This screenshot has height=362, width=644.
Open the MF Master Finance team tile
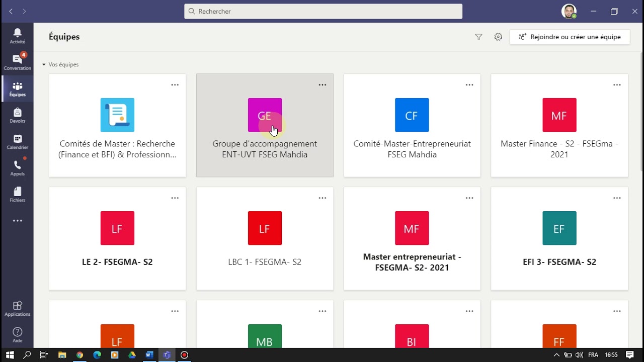[559, 115]
